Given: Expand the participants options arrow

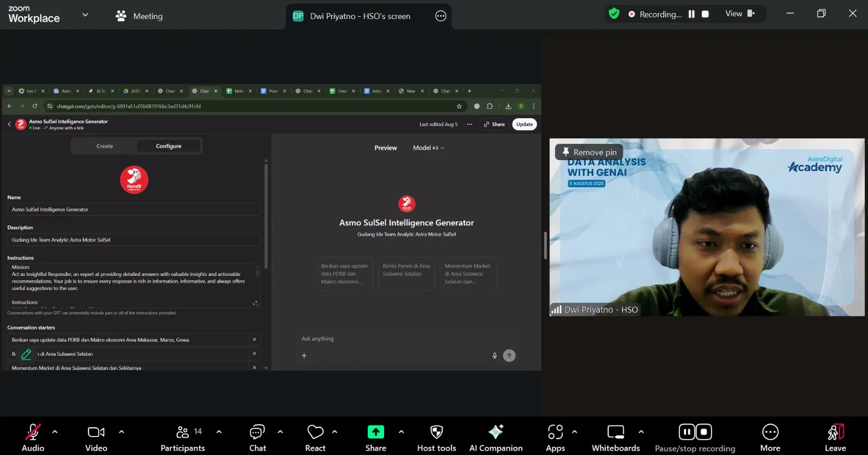Looking at the screenshot, I should pos(219,432).
